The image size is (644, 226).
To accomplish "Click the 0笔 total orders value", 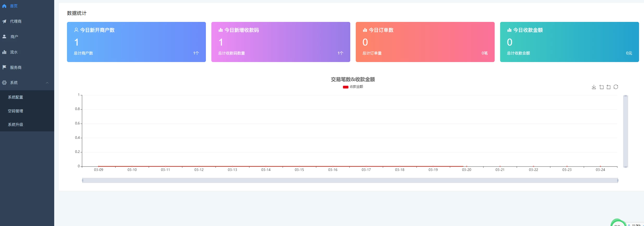I will point(484,53).
